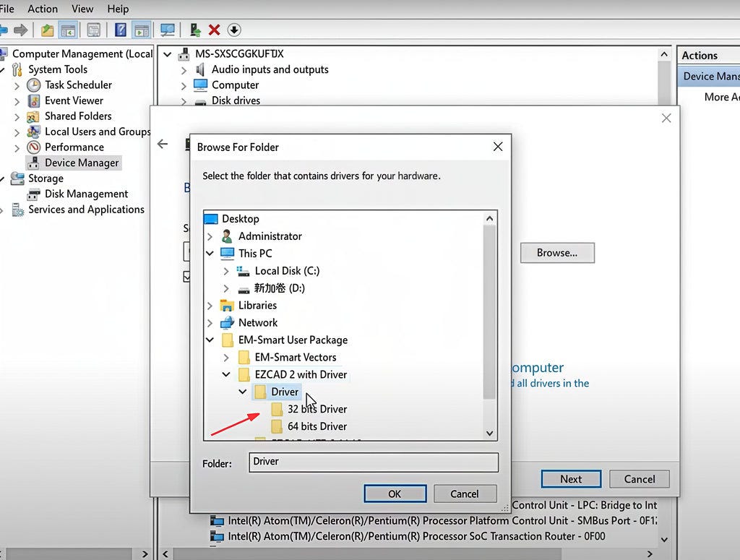Expand the (D:) drive in Browse dialog
This screenshot has width=740, height=560.
pos(226,288)
